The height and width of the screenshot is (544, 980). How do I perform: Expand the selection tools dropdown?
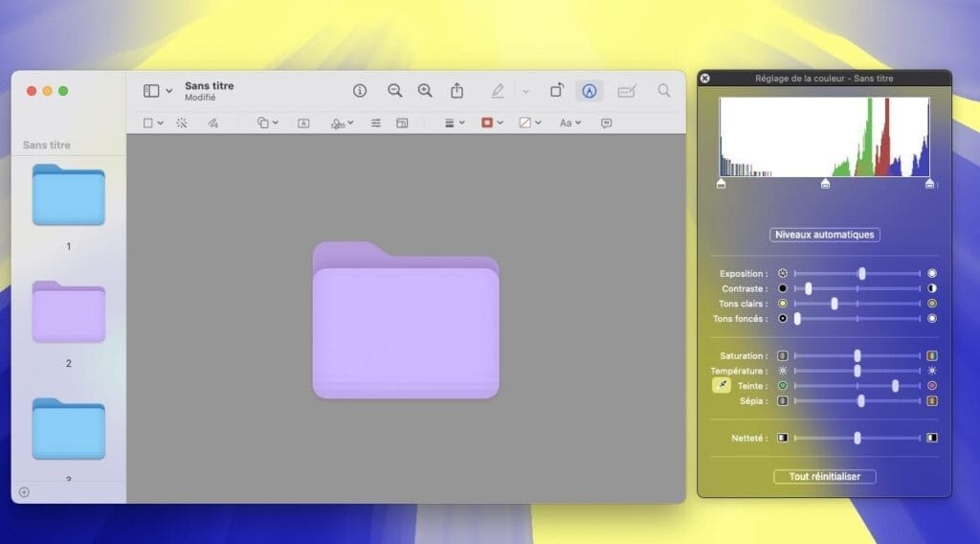(153, 123)
